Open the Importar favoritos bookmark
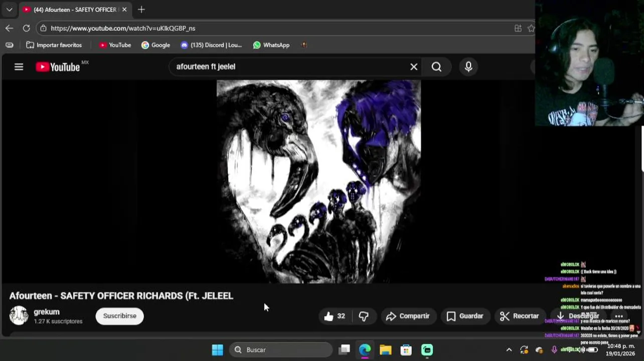 54,45
